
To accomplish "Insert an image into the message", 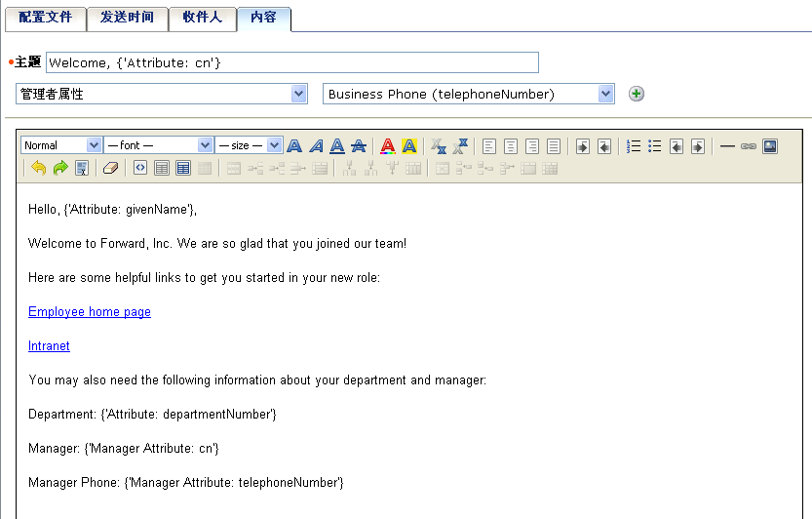I will pos(770,146).
